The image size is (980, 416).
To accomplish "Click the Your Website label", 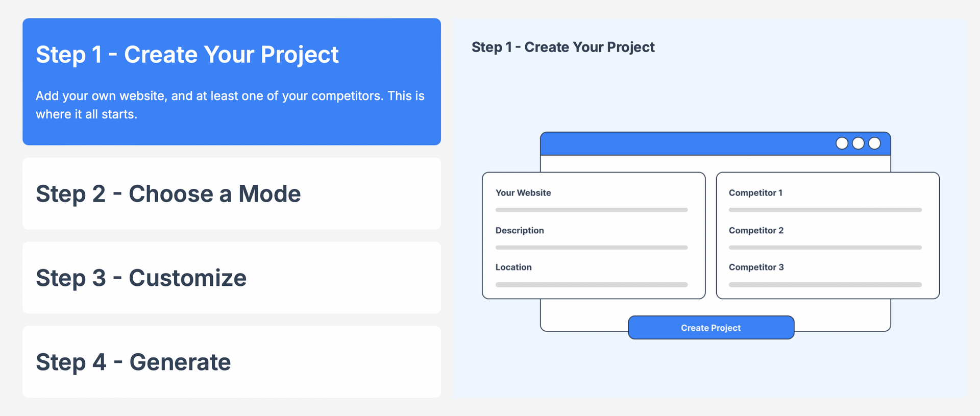I will pyautogui.click(x=523, y=193).
